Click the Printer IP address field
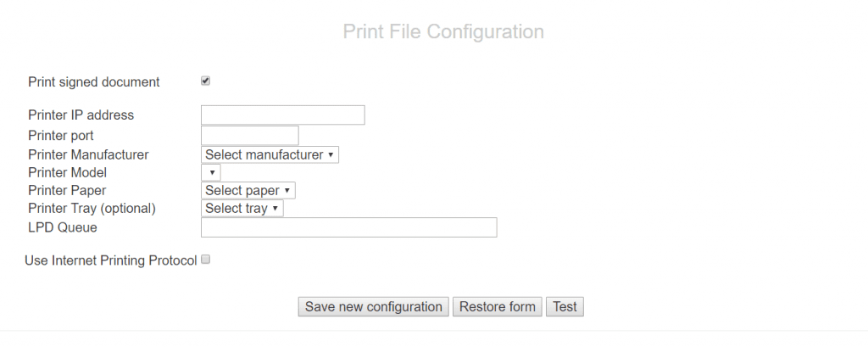The height and width of the screenshot is (347, 868). click(282, 115)
